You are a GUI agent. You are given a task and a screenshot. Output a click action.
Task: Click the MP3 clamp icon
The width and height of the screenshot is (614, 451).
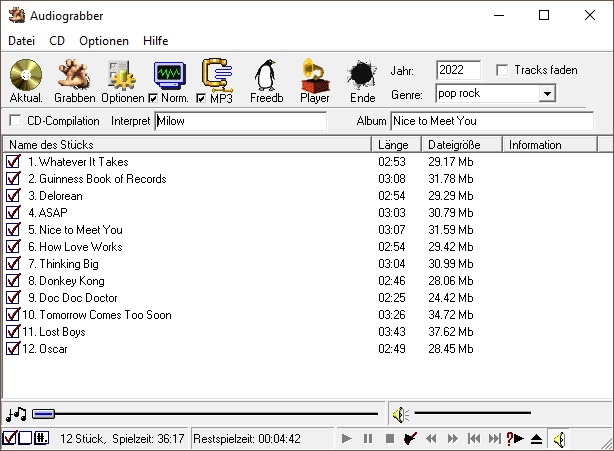pyautogui.click(x=217, y=74)
